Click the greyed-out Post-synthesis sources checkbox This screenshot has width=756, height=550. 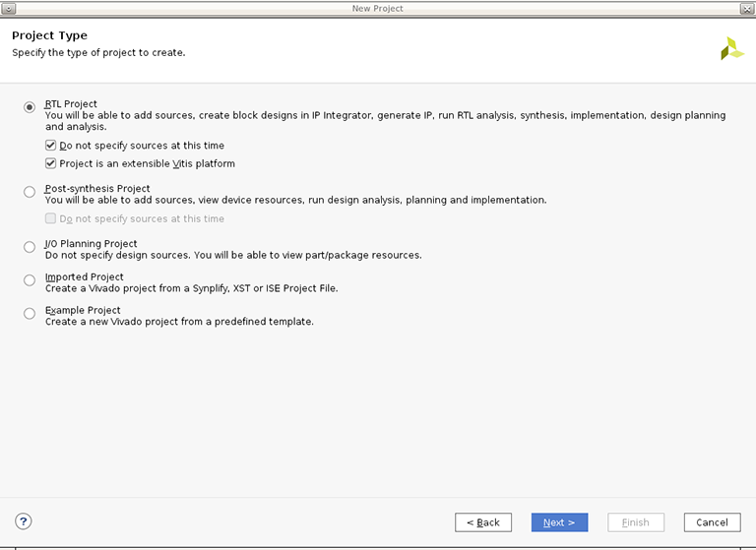[51, 218]
